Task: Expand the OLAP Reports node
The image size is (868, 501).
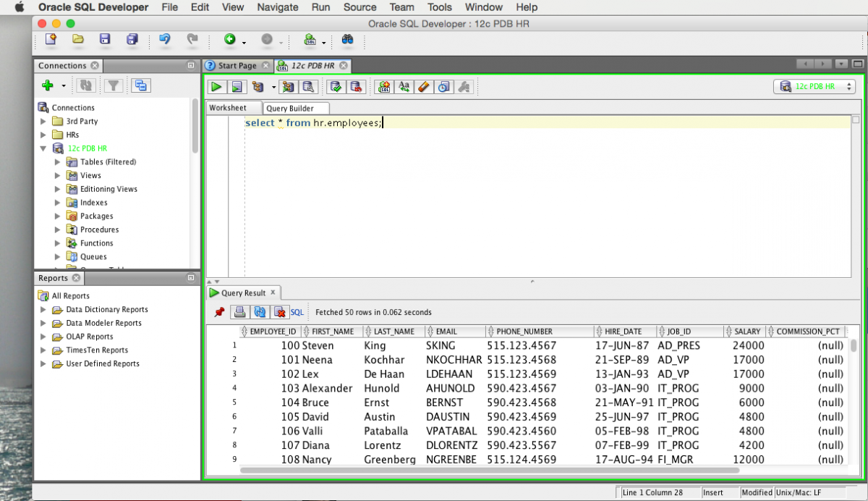Action: [43, 337]
